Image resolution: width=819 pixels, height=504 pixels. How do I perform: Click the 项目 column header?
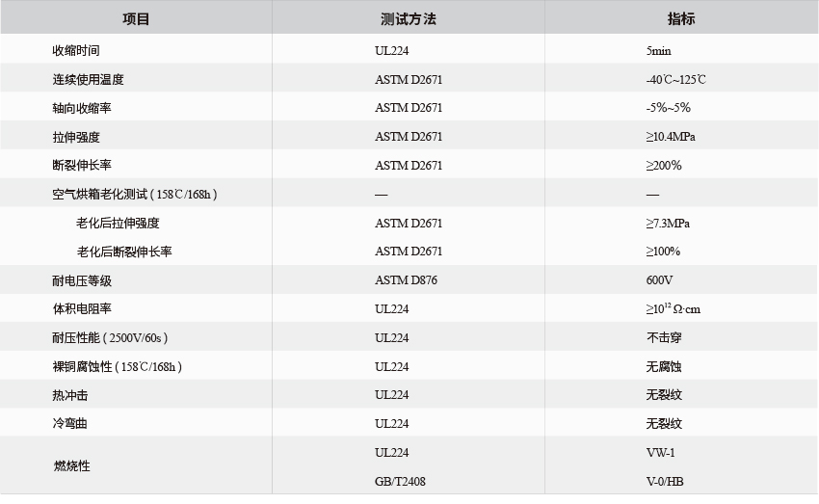tap(136, 19)
